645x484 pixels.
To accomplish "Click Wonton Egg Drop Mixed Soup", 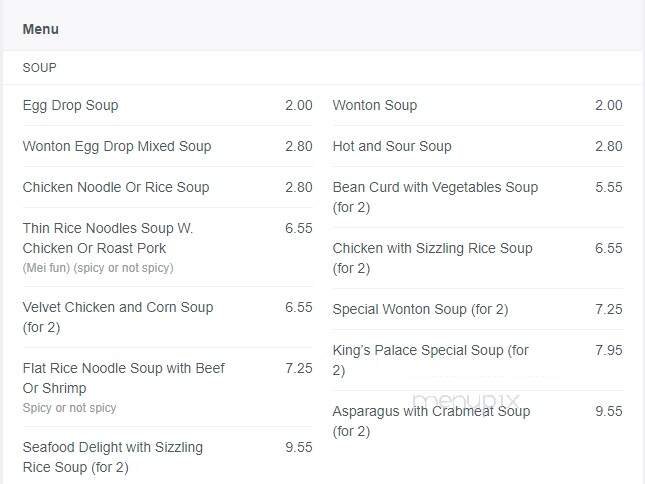I will click(x=117, y=146).
